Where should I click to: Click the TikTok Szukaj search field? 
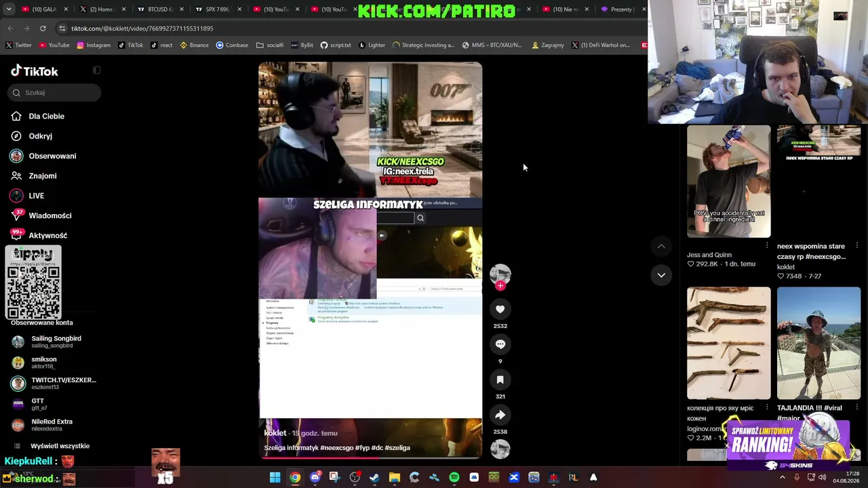click(55, 92)
